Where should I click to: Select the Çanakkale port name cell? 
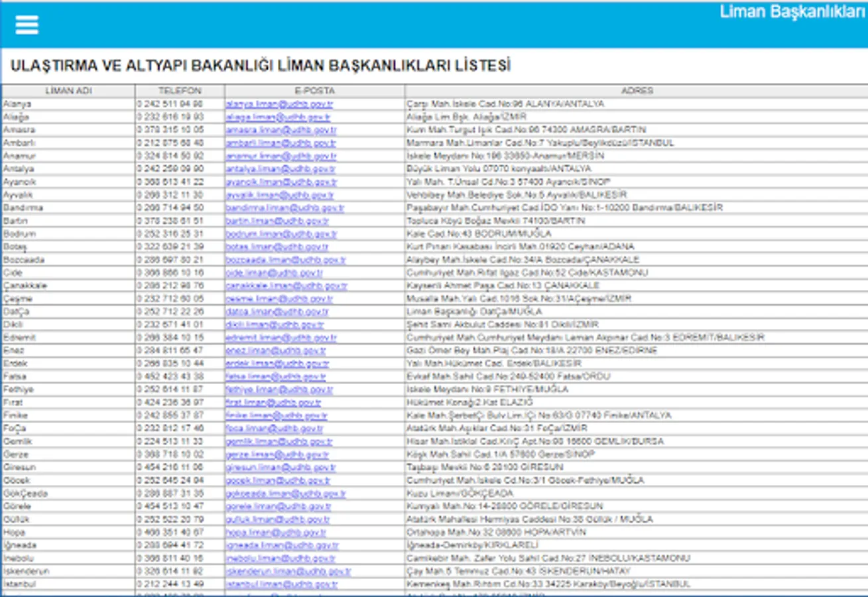coord(68,285)
